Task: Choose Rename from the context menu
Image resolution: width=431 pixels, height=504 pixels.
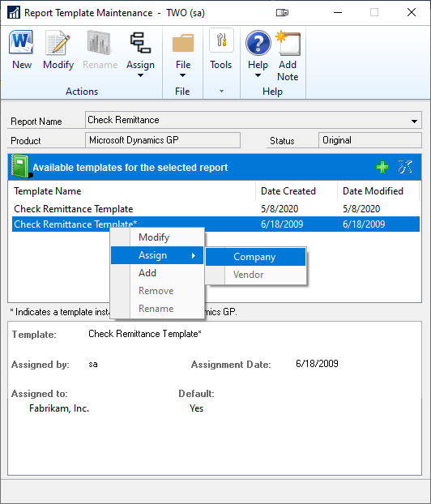Action: click(x=157, y=309)
